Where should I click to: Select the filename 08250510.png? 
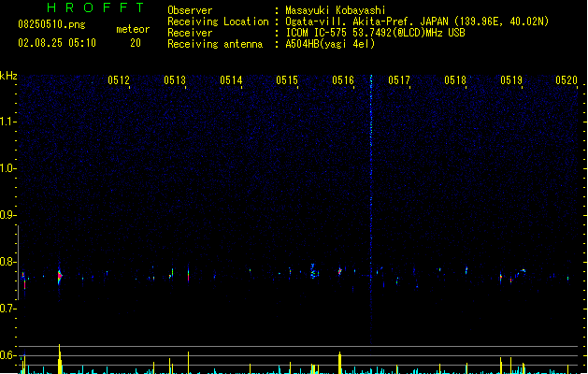[x=51, y=24]
